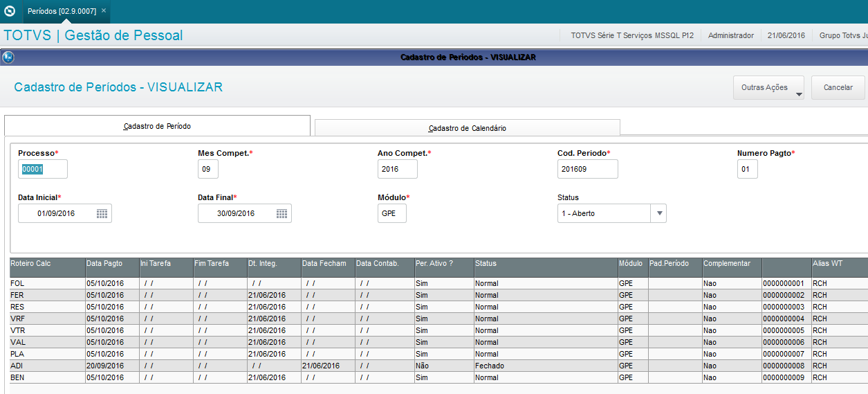Select the ADI row in the grid
The width and height of the screenshot is (868, 394).
[x=438, y=366]
